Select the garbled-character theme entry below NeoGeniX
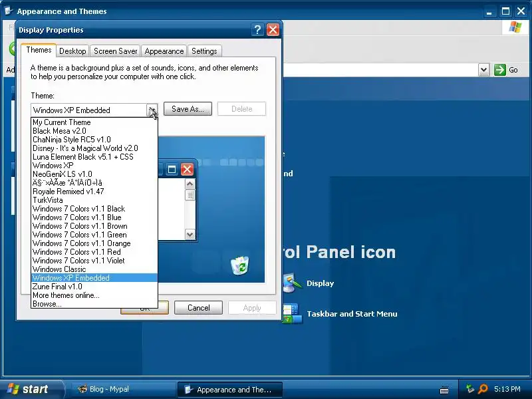532x399 pixels. coord(94,183)
